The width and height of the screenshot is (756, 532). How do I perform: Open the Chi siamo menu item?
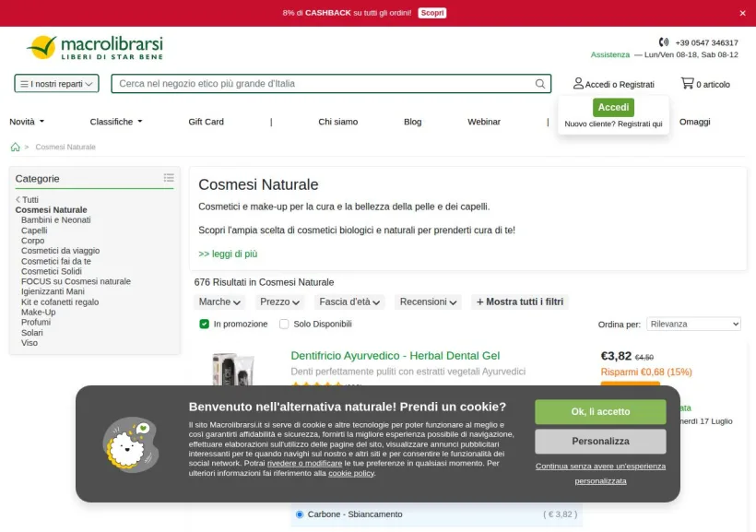[338, 122]
